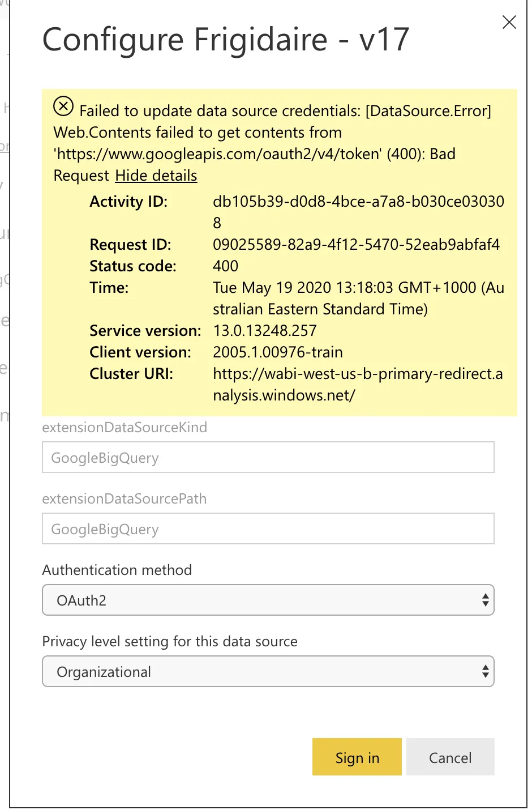
Task: Click the Authentication method label
Action: [117, 570]
